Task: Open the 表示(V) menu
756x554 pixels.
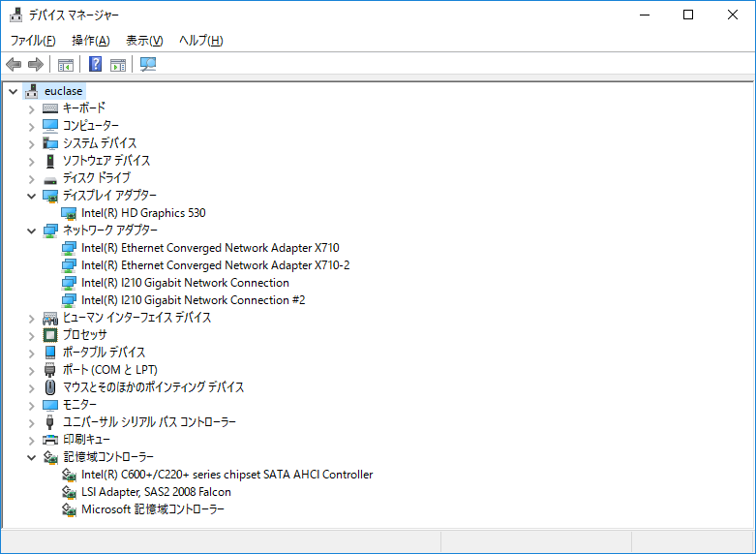Action: [144, 41]
